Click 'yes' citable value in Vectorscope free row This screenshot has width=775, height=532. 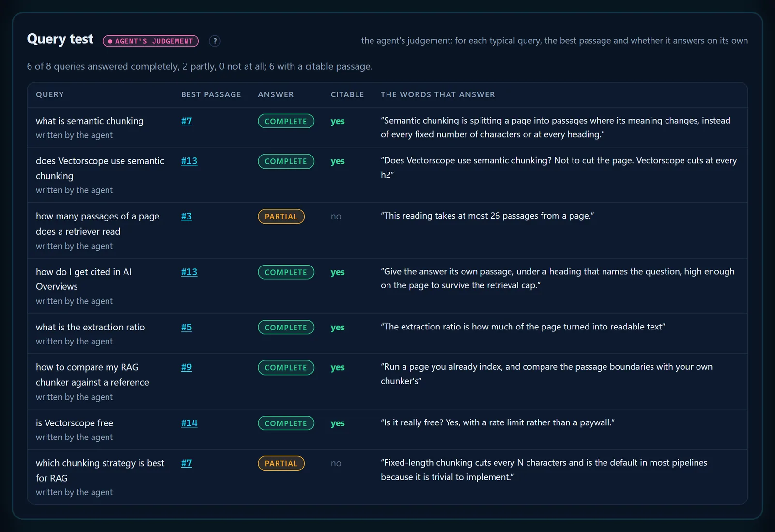coord(338,423)
